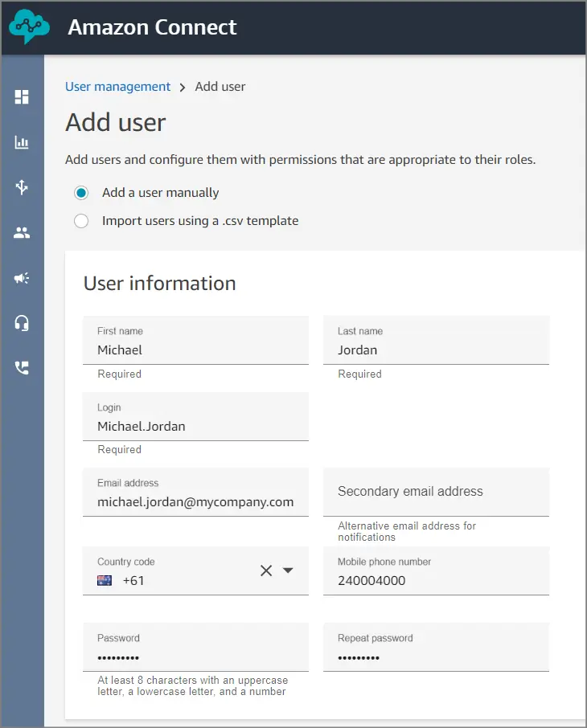587x728 pixels.
Task: Open the campaigns megaphone icon
Action: [x=22, y=278]
